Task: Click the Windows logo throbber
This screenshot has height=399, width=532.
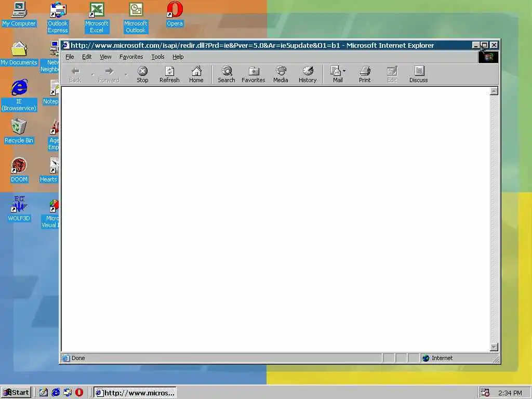Action: 488,57
